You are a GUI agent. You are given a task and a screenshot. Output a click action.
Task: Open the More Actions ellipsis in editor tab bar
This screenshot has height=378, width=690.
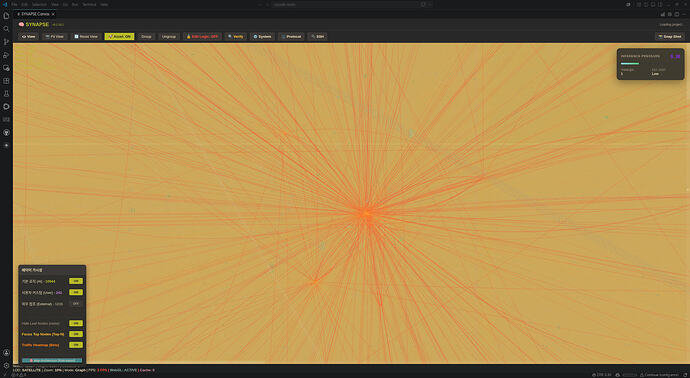(683, 14)
